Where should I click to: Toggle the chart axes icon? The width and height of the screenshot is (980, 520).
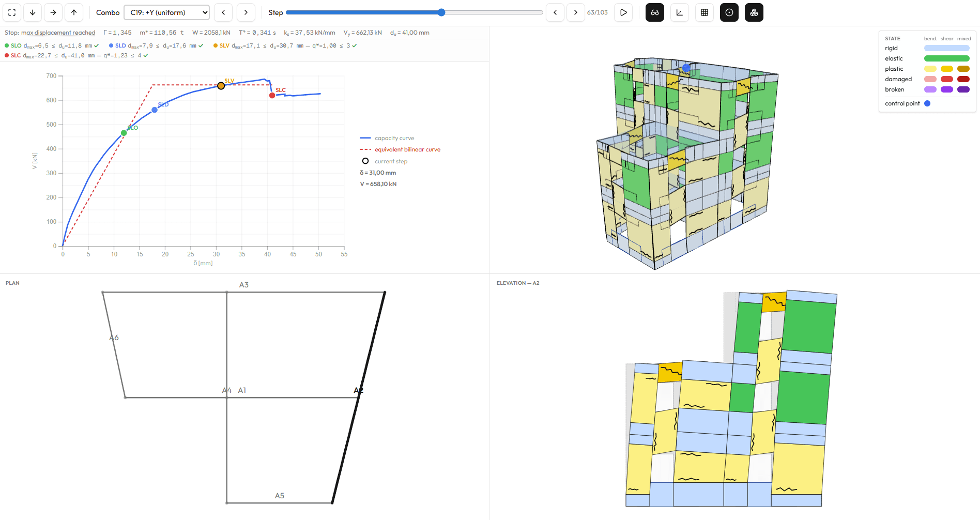(x=680, y=12)
